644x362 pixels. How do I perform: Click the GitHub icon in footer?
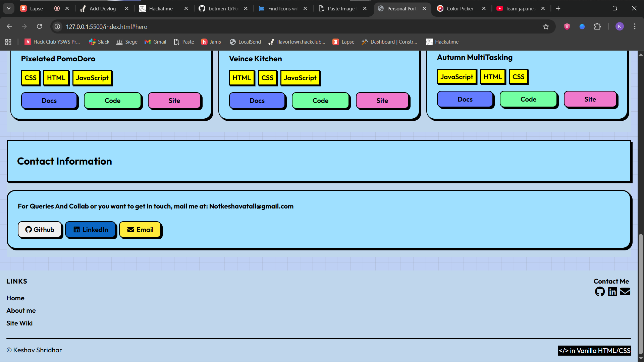coord(600,292)
